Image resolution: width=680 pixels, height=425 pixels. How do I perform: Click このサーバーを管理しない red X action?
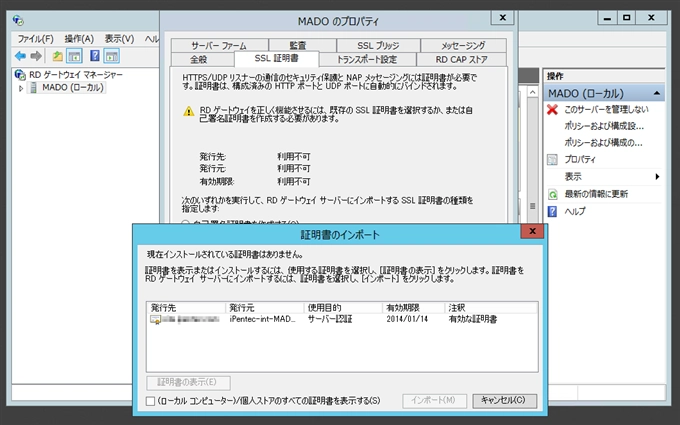tap(606, 110)
